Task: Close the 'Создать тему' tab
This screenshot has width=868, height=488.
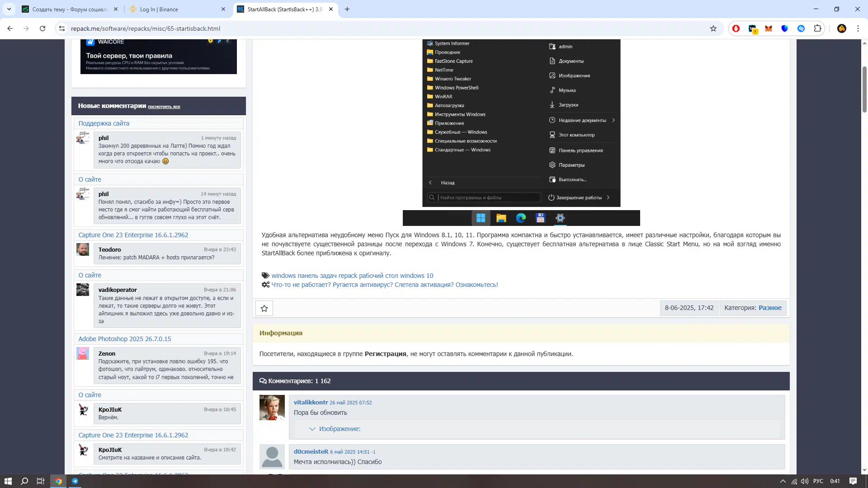Action: coord(116,9)
